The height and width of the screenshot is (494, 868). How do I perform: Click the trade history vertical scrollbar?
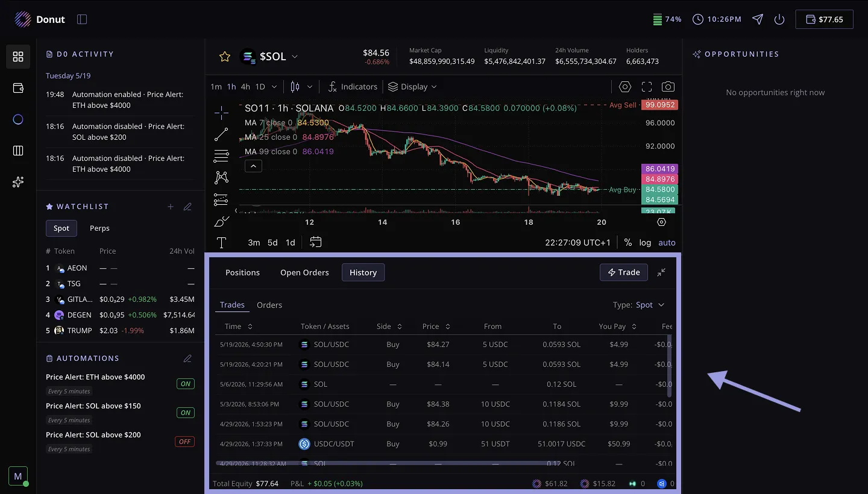(669, 365)
